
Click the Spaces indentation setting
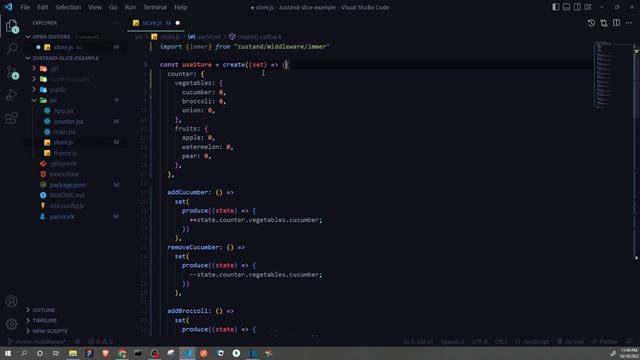pos(452,342)
